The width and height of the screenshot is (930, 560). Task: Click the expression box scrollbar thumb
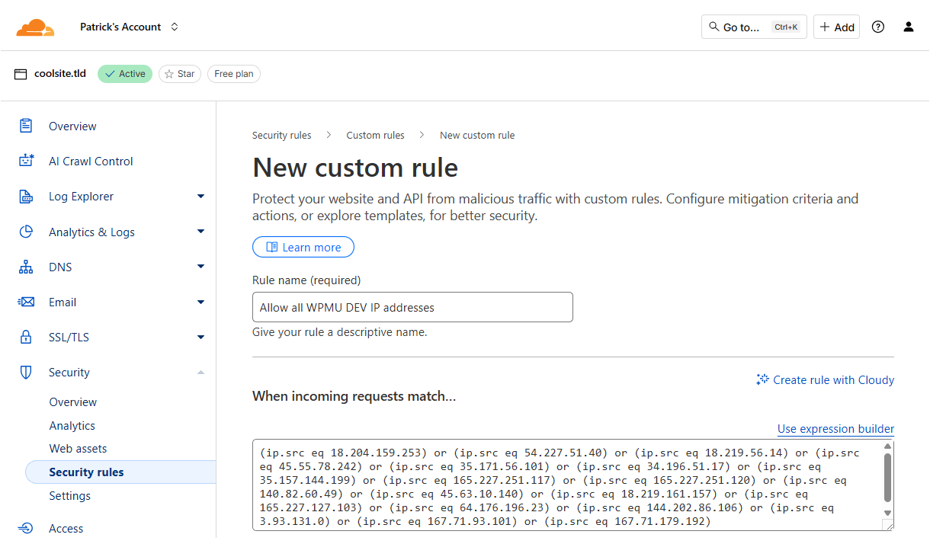coord(887,477)
